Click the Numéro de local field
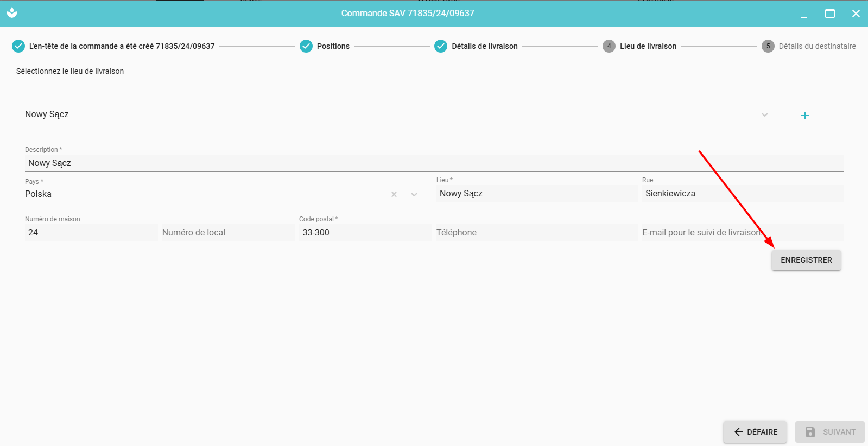 point(228,232)
